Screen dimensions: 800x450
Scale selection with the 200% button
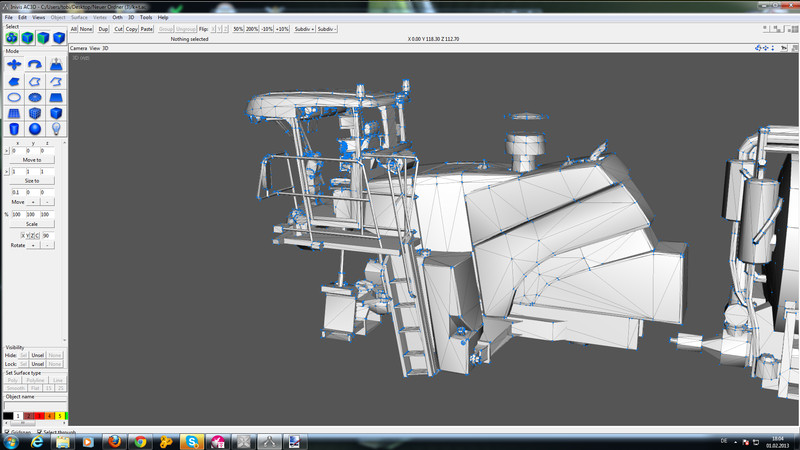click(252, 29)
